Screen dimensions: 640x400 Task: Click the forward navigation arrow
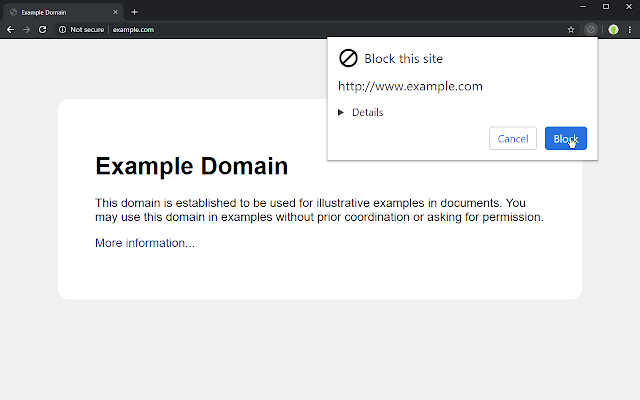coord(26,29)
